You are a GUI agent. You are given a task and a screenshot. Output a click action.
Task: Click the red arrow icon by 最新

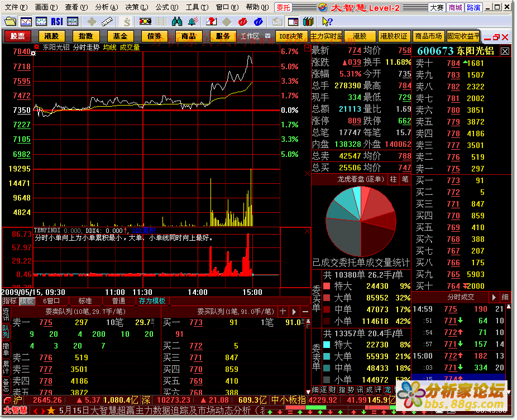coord(307,48)
